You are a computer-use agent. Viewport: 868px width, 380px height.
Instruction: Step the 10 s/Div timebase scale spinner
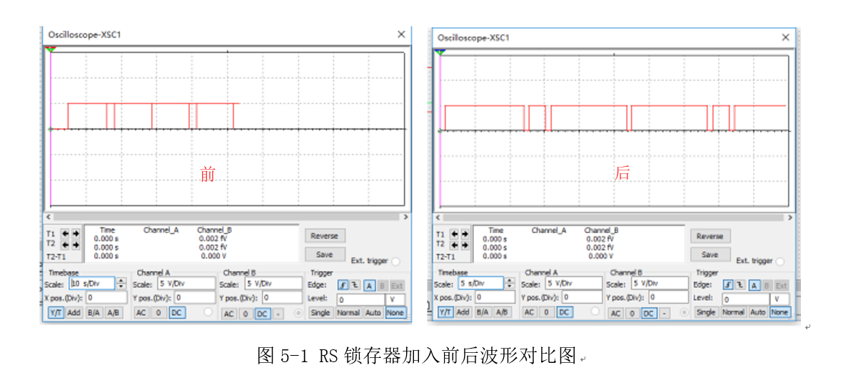[121, 284]
